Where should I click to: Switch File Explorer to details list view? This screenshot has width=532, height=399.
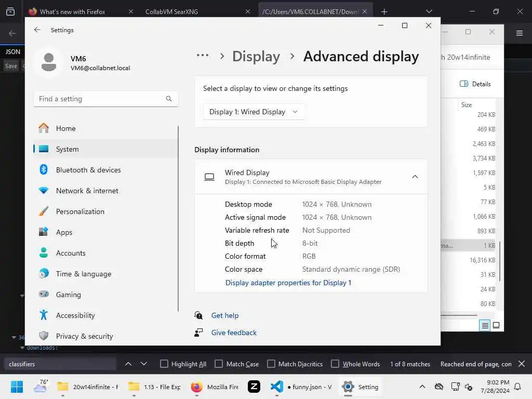pos(485,325)
